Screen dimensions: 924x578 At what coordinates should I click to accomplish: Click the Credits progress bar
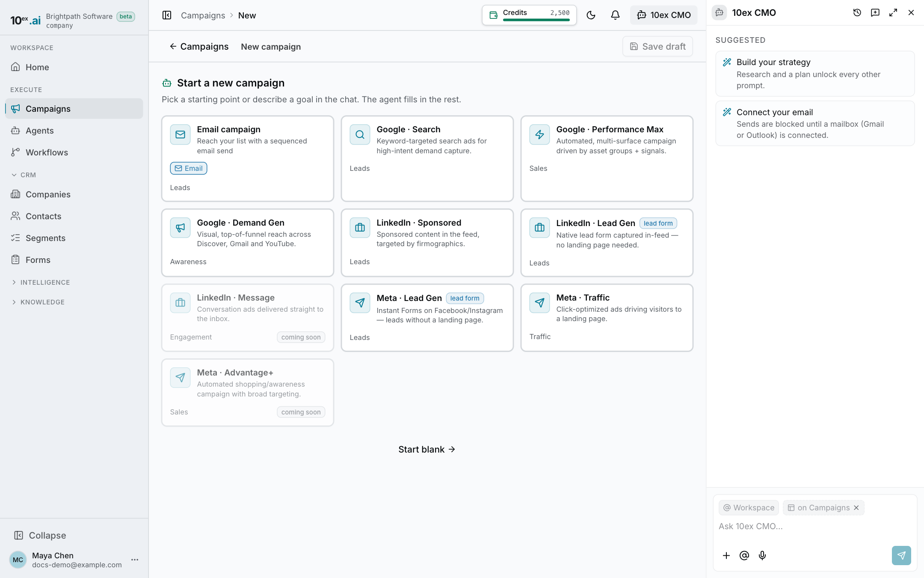tap(536, 20)
